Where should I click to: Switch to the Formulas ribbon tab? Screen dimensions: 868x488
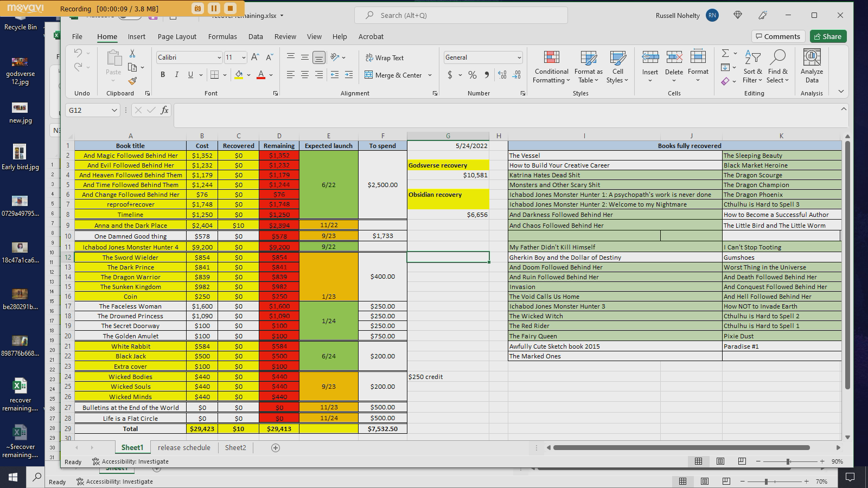pos(222,36)
